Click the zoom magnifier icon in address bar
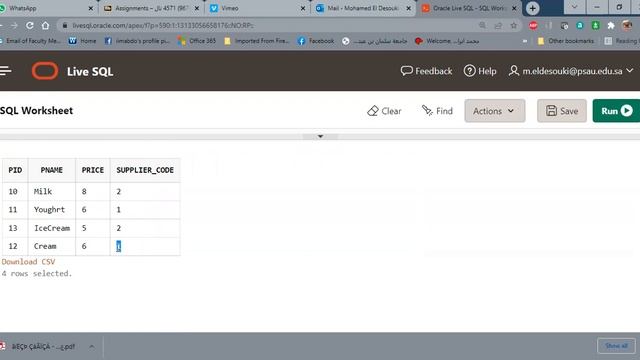 coord(482,25)
